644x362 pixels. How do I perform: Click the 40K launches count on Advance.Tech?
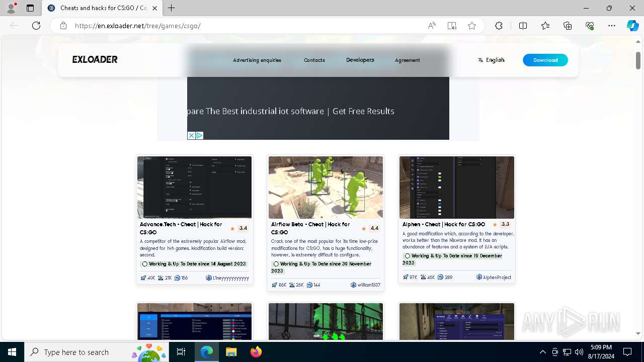pyautogui.click(x=148, y=278)
